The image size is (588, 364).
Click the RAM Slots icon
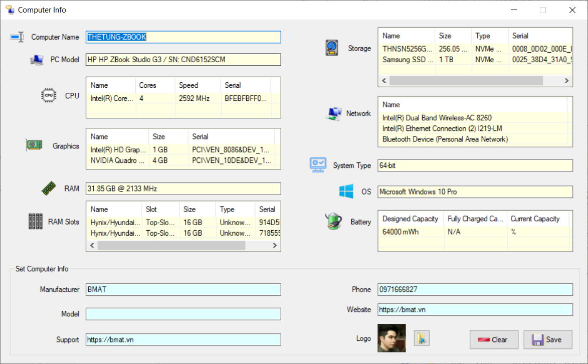[36, 221]
